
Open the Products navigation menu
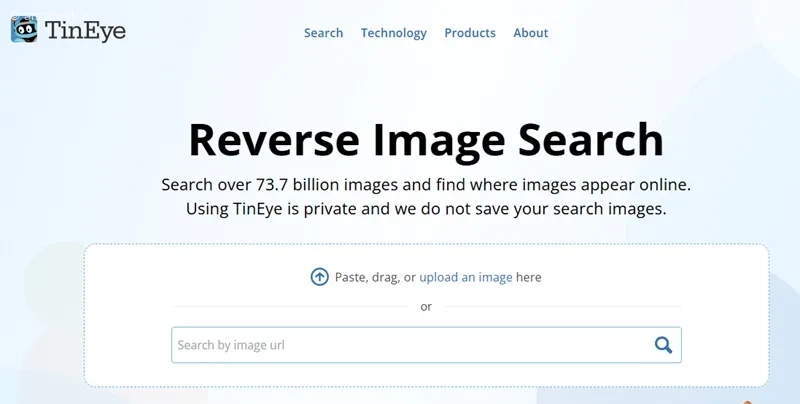click(x=470, y=33)
